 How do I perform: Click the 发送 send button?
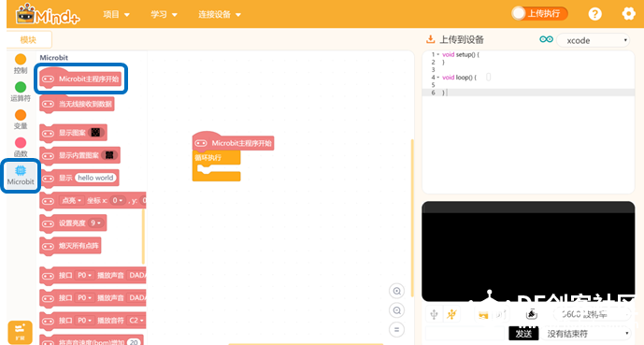click(x=523, y=334)
